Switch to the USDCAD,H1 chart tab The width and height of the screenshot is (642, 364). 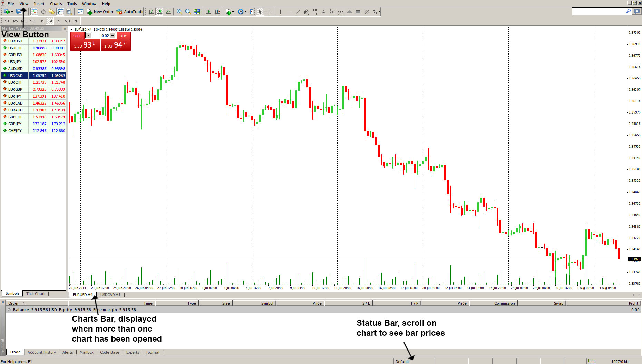(x=110, y=295)
